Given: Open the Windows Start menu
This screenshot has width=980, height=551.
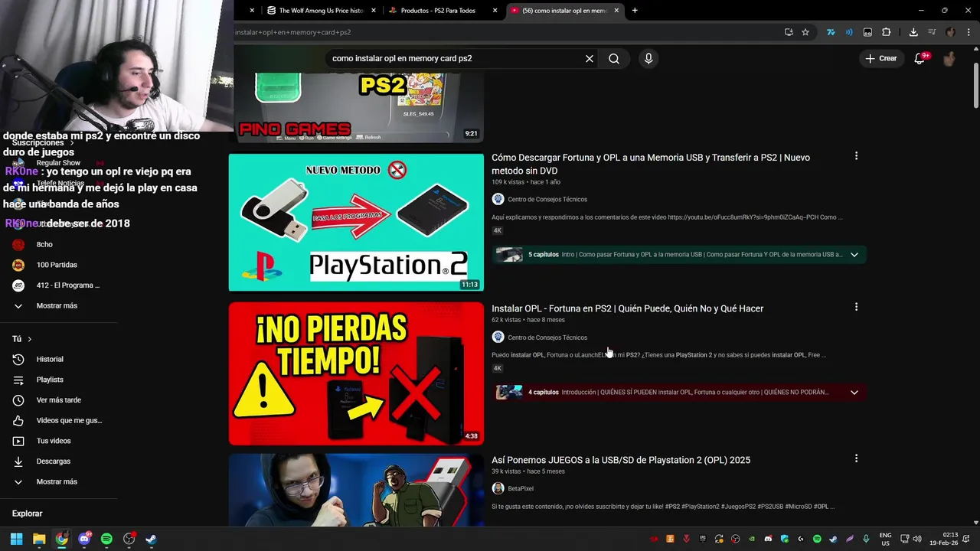Looking at the screenshot, I should tap(17, 539).
